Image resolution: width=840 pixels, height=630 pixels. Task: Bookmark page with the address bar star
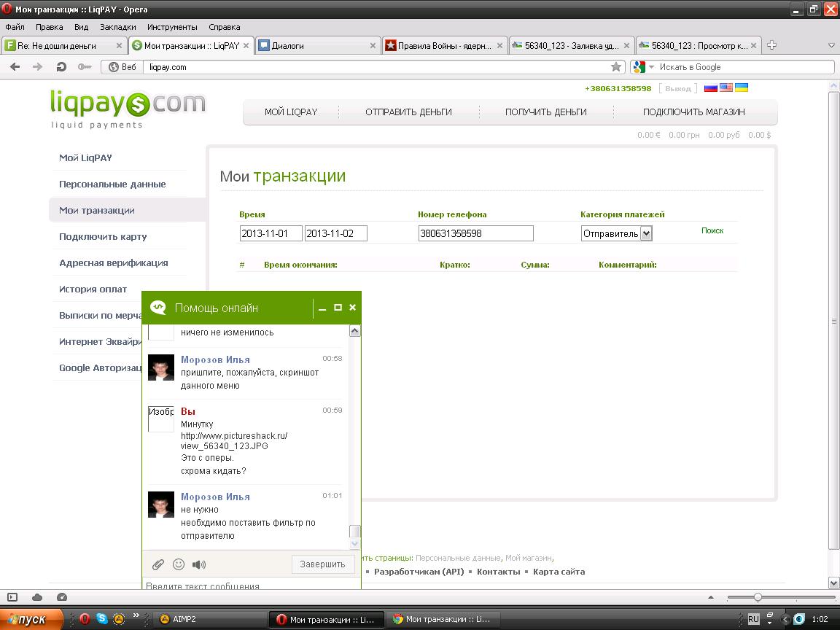(x=616, y=67)
